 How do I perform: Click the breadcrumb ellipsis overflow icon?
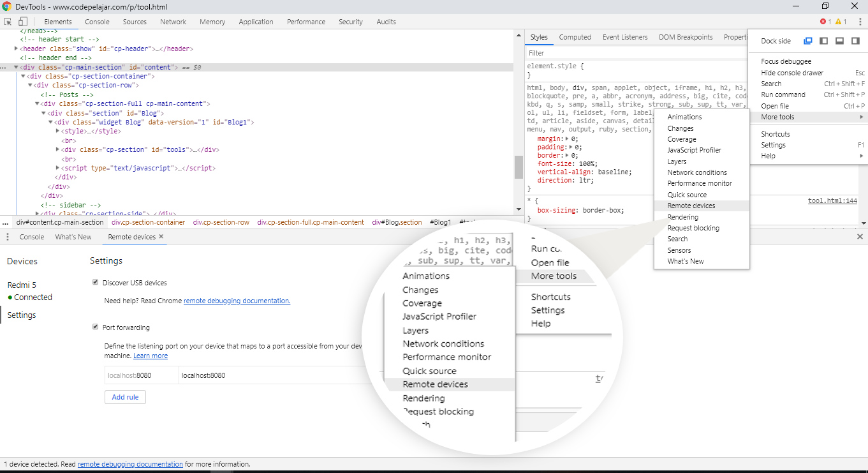pos(6,223)
